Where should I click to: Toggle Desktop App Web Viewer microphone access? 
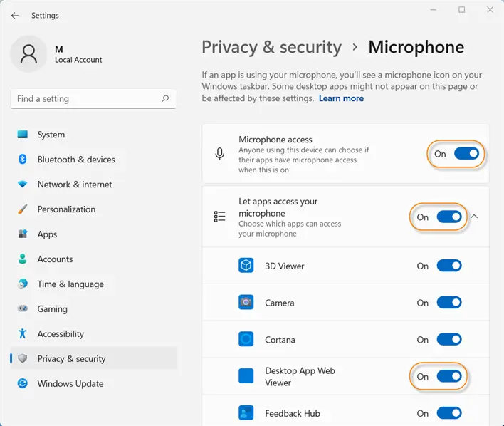[449, 376]
